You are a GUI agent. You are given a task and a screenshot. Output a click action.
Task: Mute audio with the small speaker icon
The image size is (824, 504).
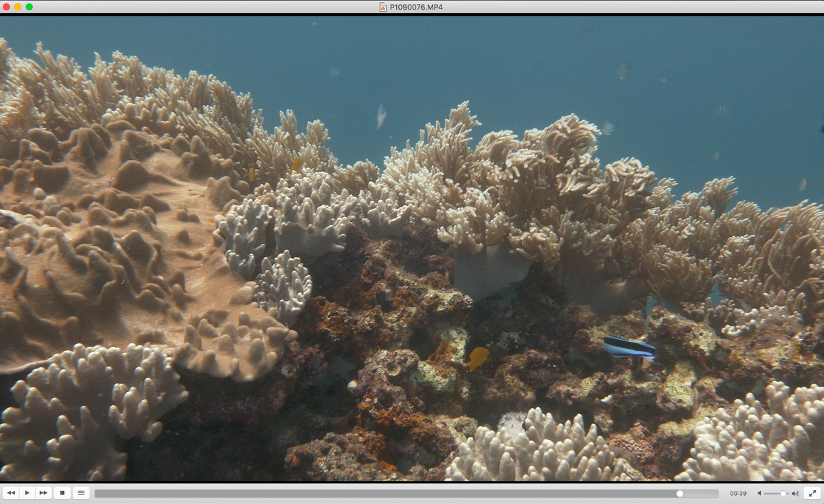760,493
